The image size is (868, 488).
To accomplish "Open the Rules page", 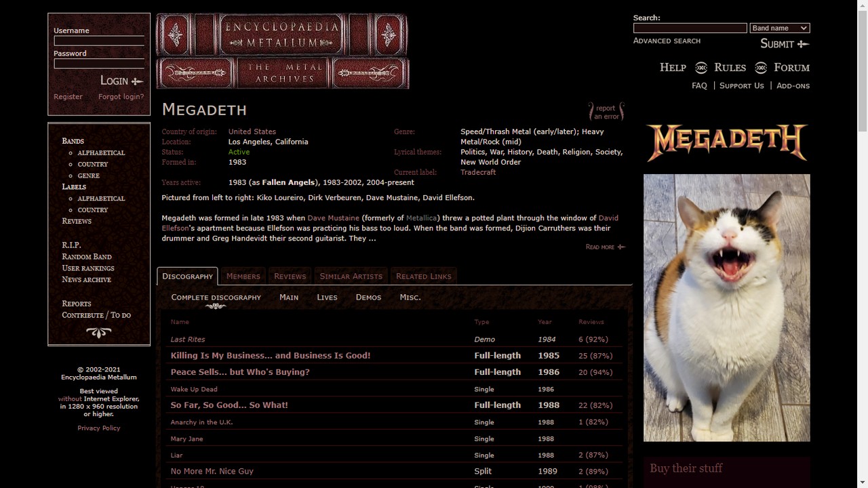I will 730,68.
